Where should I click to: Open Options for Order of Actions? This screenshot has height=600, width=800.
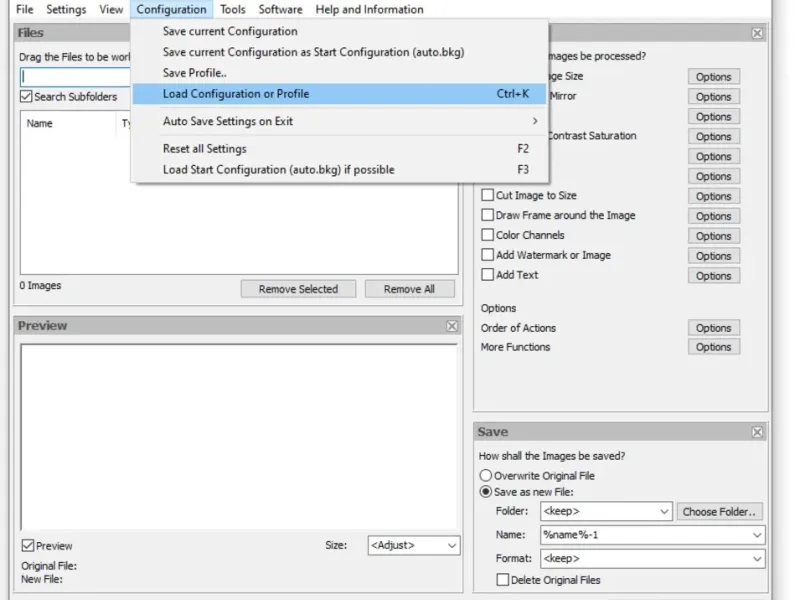713,328
